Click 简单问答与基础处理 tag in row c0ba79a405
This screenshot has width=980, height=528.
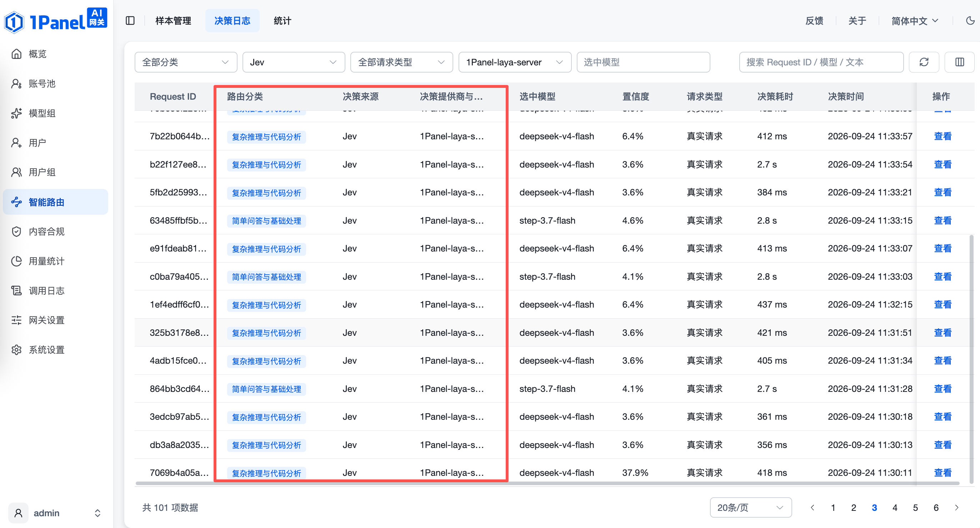pos(266,277)
